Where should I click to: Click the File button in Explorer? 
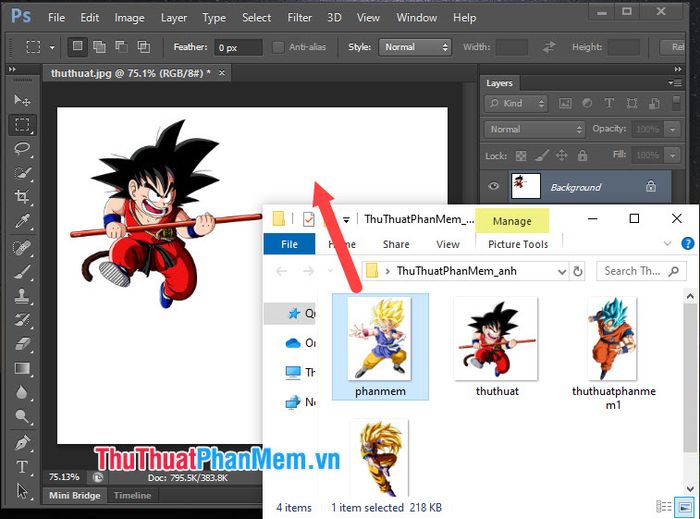coord(289,244)
